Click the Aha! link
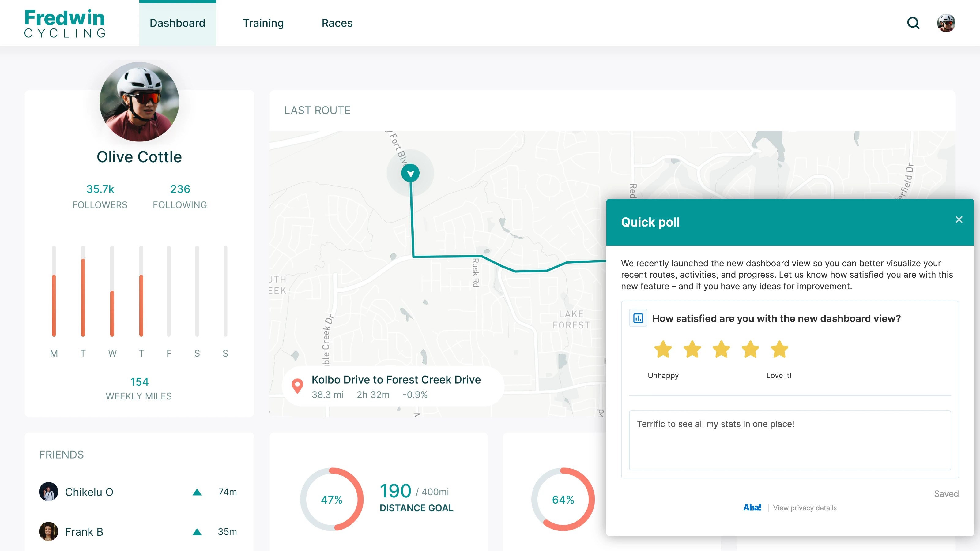This screenshot has height=551, width=980. [752, 507]
